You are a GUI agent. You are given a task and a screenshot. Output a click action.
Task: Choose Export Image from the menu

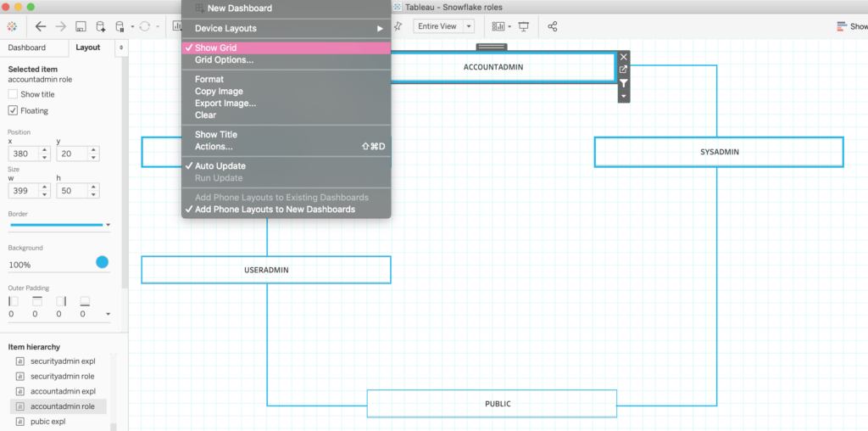(x=225, y=104)
